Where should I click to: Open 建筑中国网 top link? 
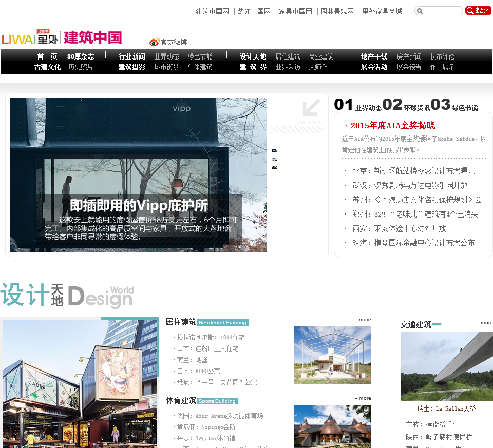(212, 12)
